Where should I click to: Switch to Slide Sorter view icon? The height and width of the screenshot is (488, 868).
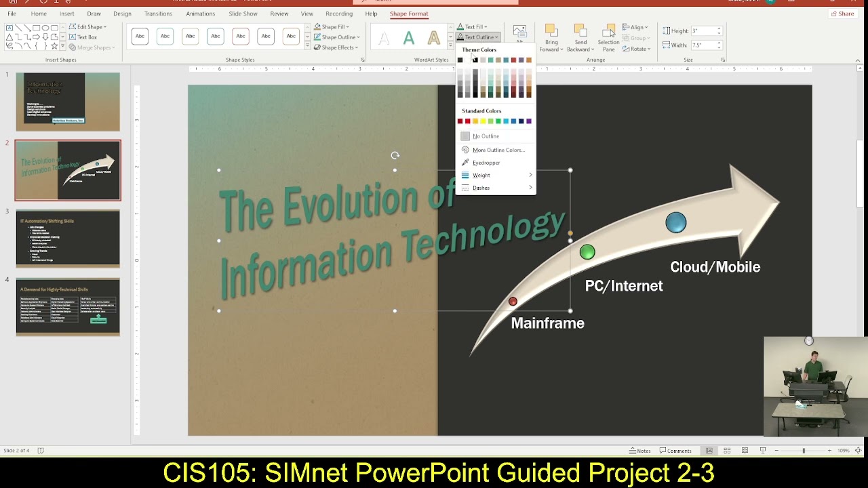click(x=727, y=451)
